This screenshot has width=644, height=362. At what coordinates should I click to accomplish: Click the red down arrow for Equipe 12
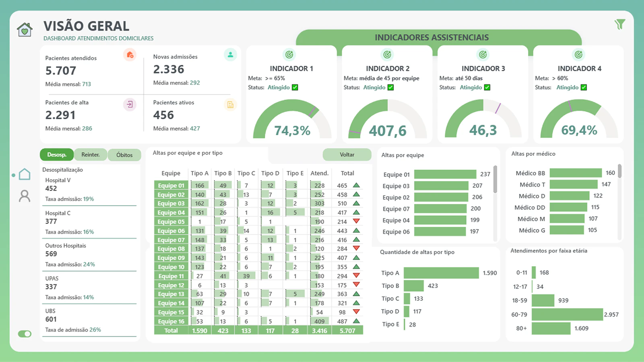(x=356, y=284)
